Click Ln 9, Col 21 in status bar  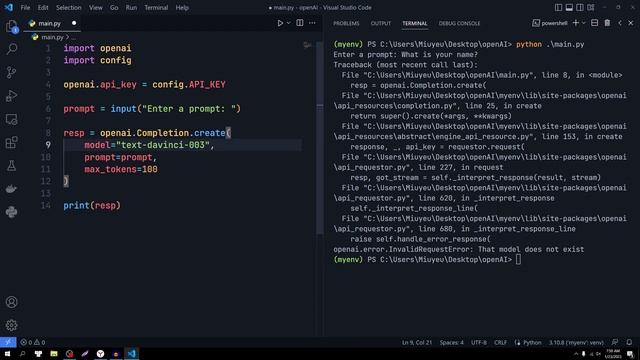[417, 342]
